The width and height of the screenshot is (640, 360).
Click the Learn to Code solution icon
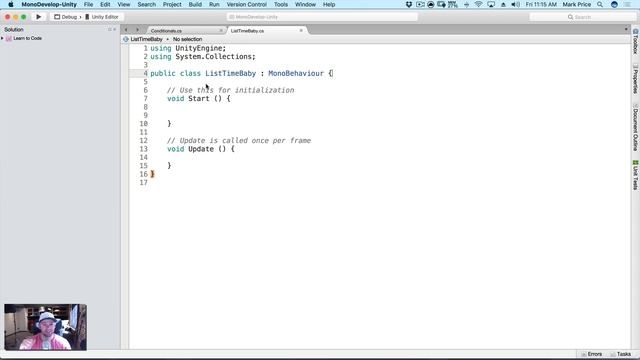click(x=9, y=38)
